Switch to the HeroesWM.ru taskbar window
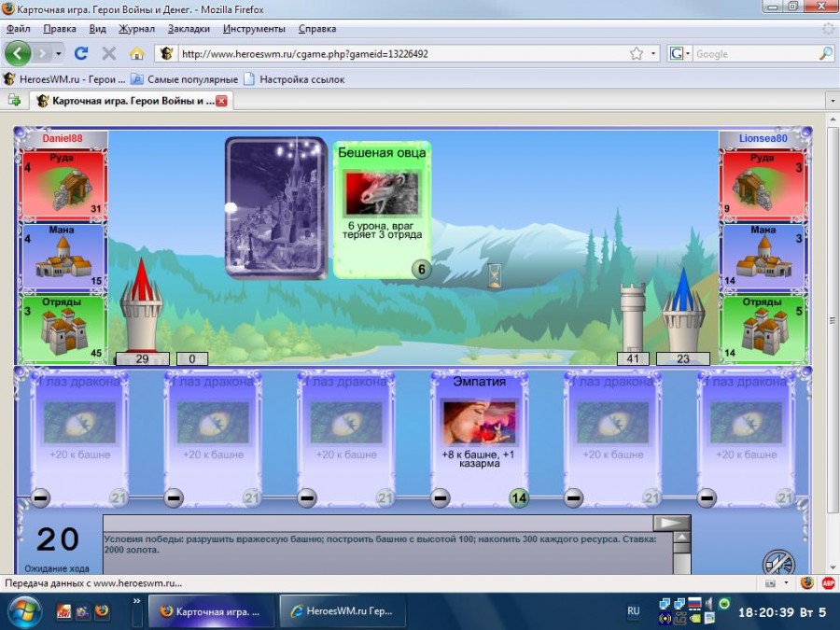Viewport: 840px width, 630px height. (343, 611)
